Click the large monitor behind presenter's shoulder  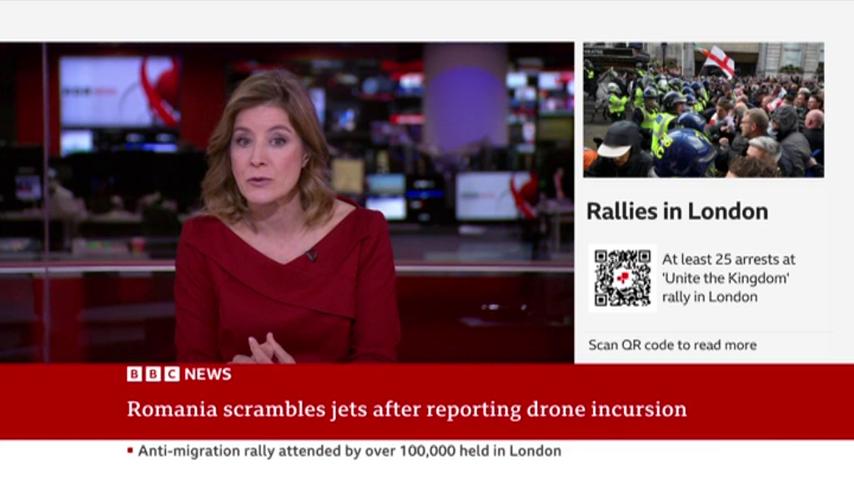point(119,91)
